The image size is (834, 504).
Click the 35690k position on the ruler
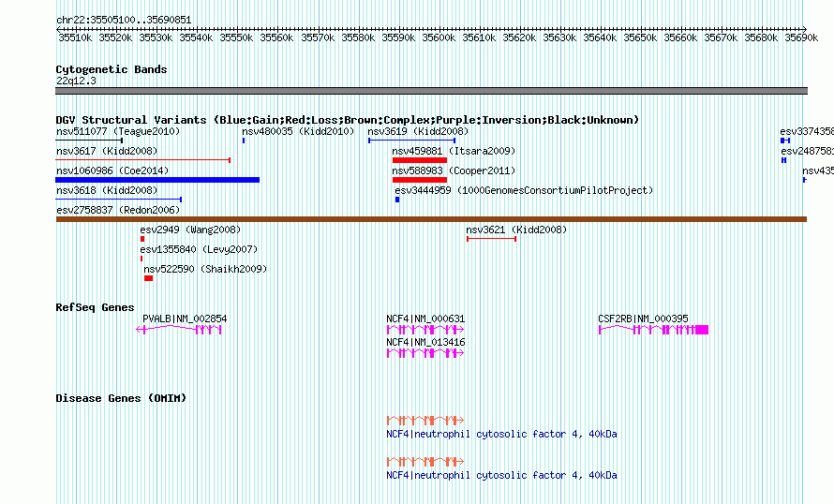point(801,37)
